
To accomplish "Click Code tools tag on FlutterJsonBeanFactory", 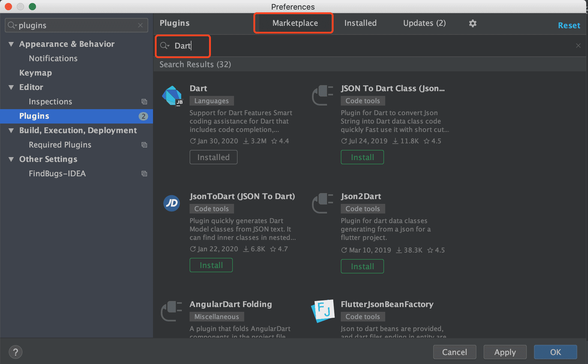I will (363, 317).
